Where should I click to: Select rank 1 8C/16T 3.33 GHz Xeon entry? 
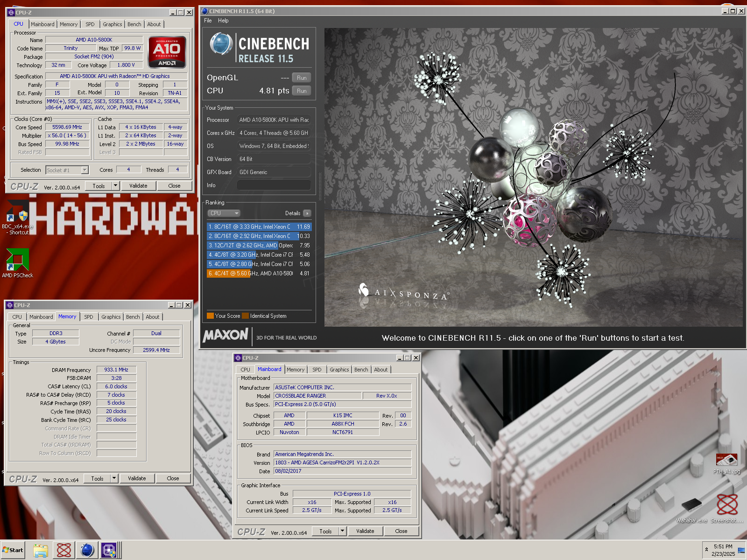pyautogui.click(x=259, y=227)
